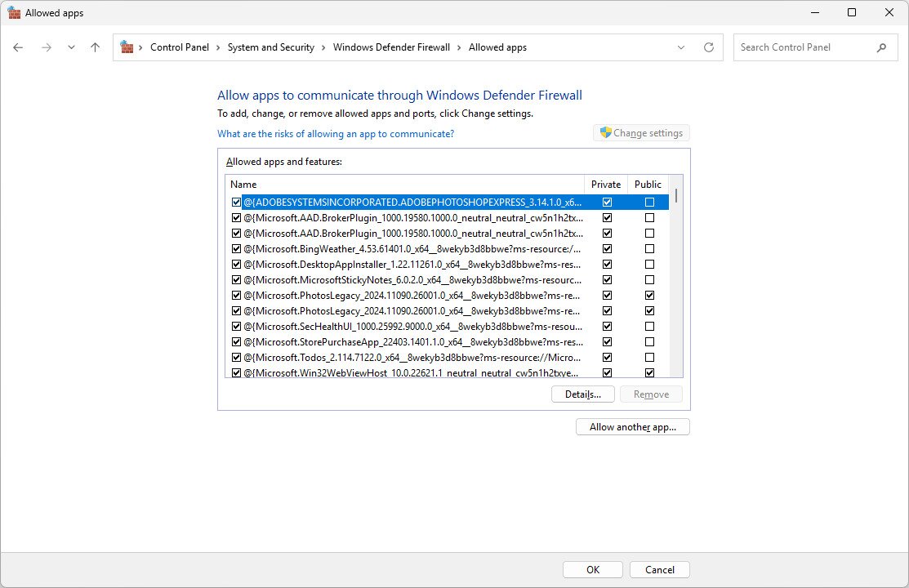Click the firewall icon in address bar

(x=127, y=47)
